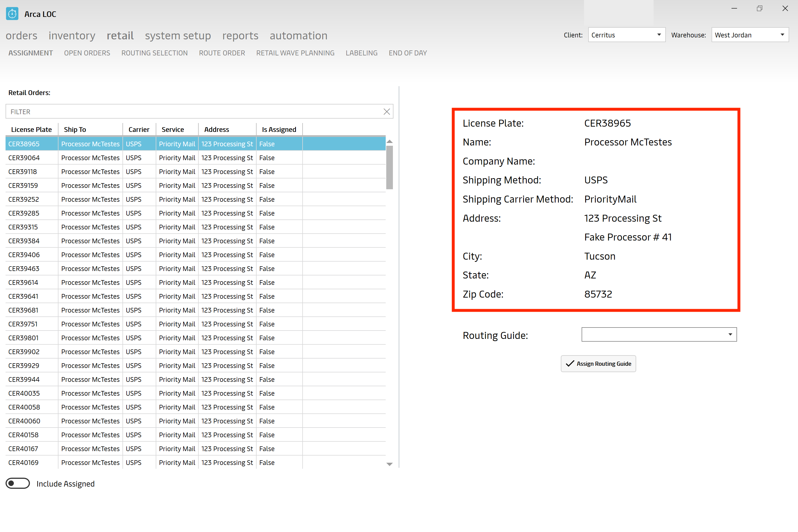Select order row CER39641
798x532 pixels.
coord(195,296)
